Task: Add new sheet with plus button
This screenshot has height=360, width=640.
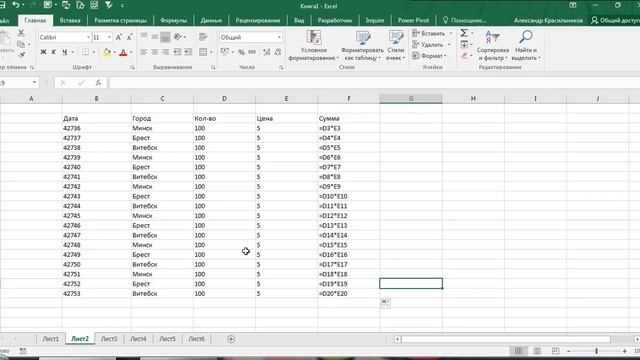Action: click(x=231, y=339)
